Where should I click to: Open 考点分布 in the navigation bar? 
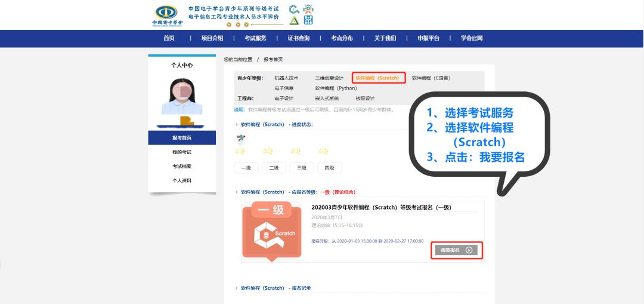pyautogui.click(x=342, y=38)
